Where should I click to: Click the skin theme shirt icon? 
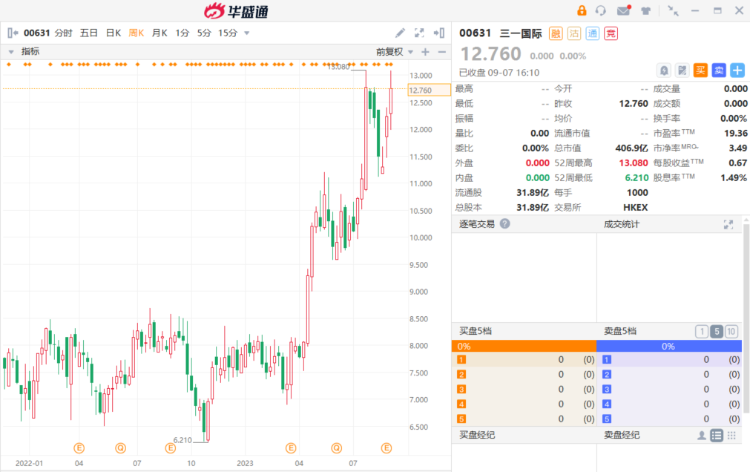(x=645, y=11)
